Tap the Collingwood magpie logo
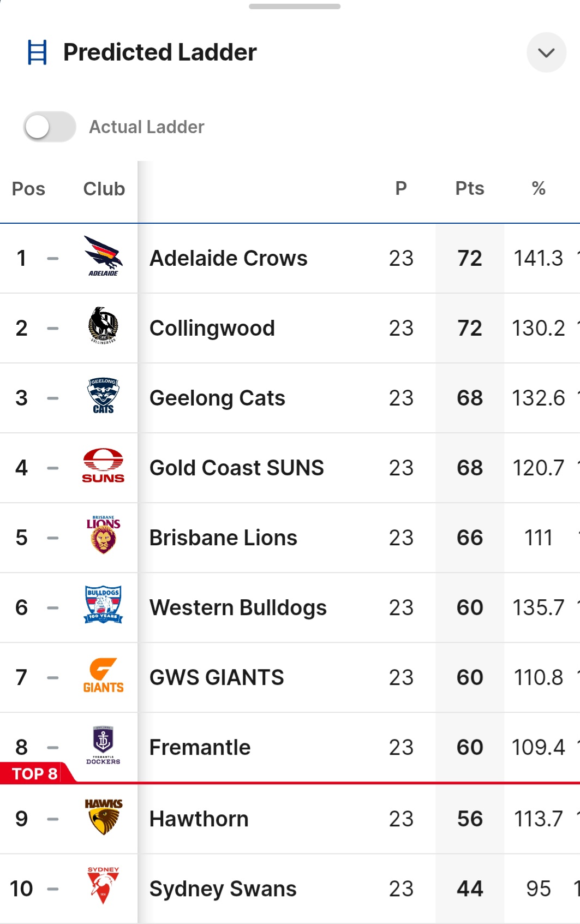The width and height of the screenshot is (580, 924). 103,325
